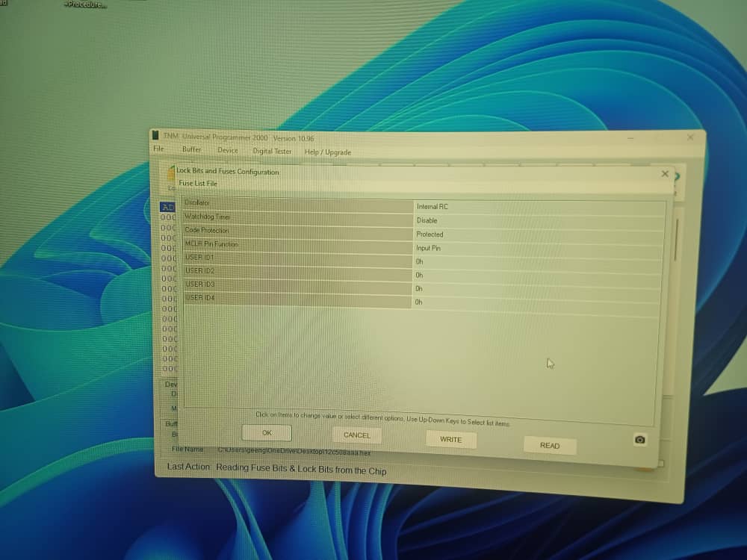This screenshot has width=747, height=560.
Task: Close the TNM Universal Programmer window
Action: pyautogui.click(x=690, y=137)
